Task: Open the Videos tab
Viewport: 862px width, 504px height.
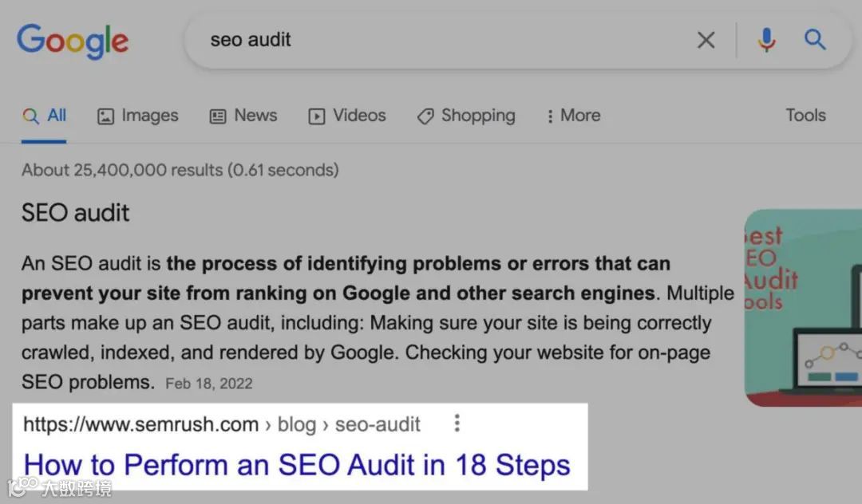Action: 347,116
